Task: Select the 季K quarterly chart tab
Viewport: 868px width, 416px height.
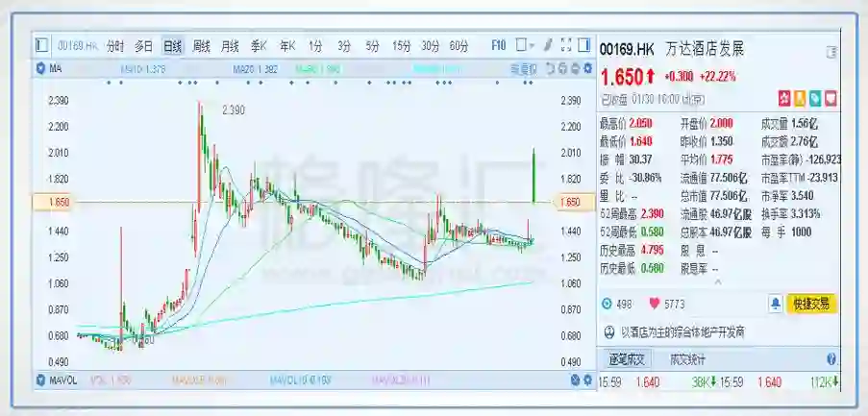Action: (x=259, y=46)
